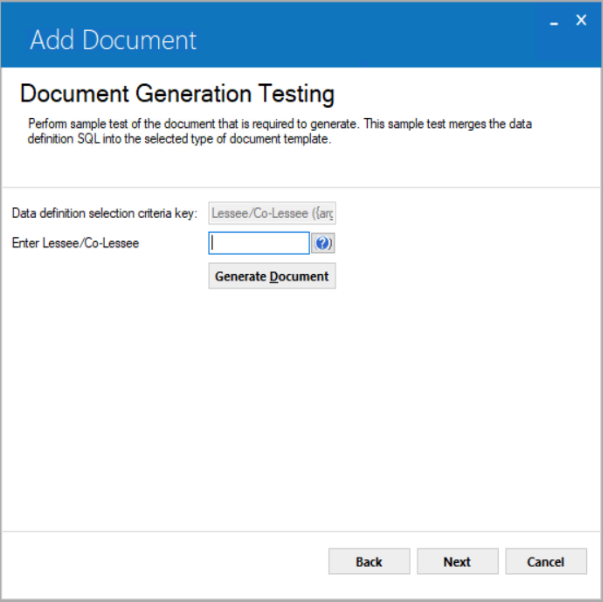603x602 pixels.
Task: Click the 'Enter Lessee/Co-Lessee' label
Action: coord(75,243)
